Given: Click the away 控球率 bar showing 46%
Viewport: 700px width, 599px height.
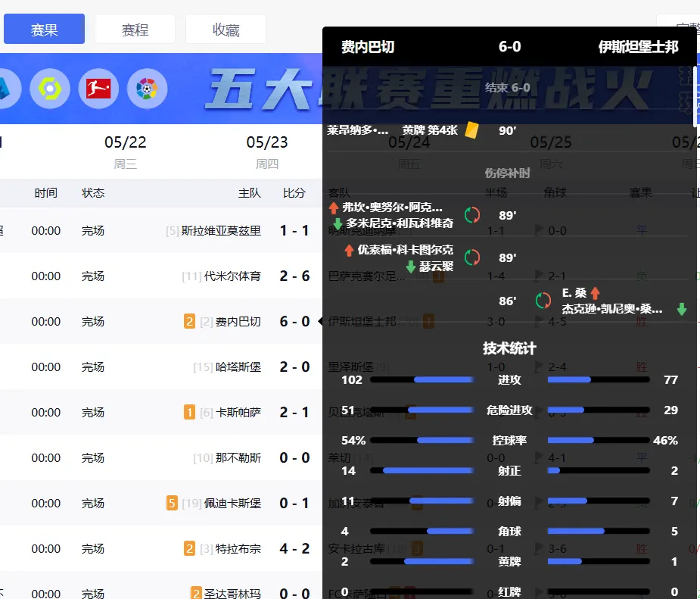Looking at the screenshot, I should (x=599, y=440).
